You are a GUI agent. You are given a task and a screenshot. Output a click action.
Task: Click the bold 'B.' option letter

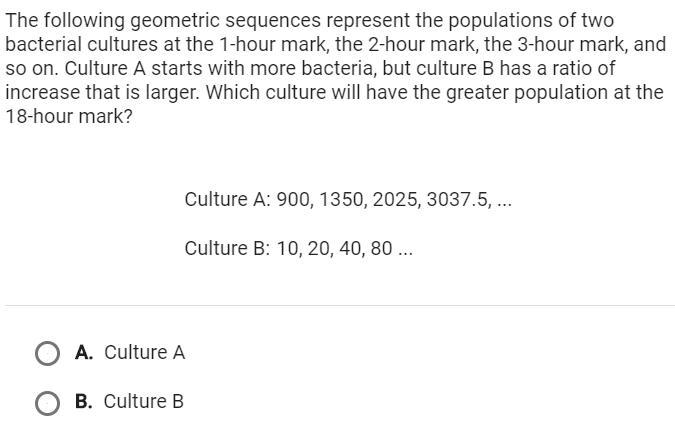coord(84,402)
